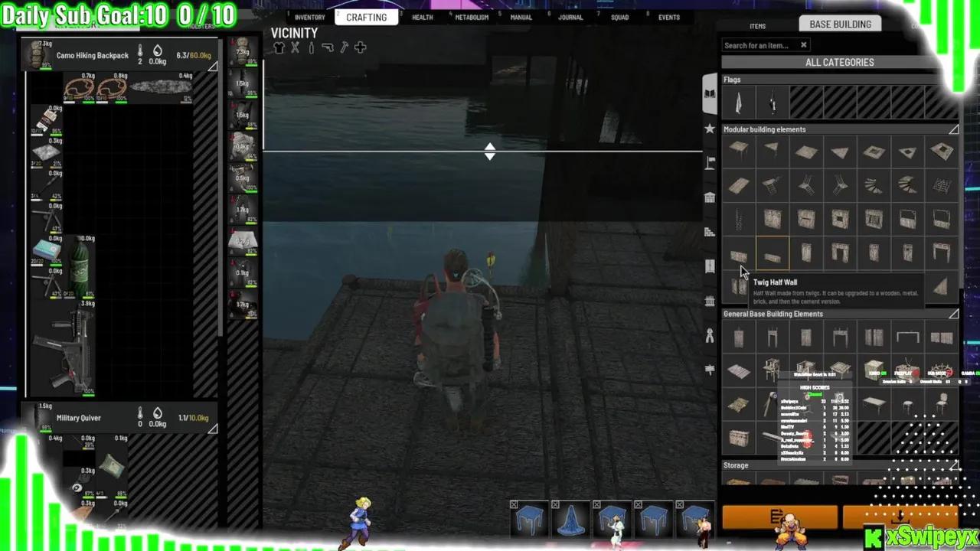Viewport: 980px width, 551px height.
Task: Select the highlighted Twig Half Wall
Action: pos(773,253)
